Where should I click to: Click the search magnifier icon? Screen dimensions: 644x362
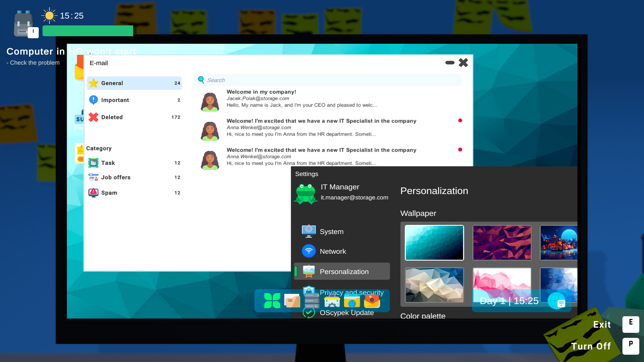[x=201, y=80]
